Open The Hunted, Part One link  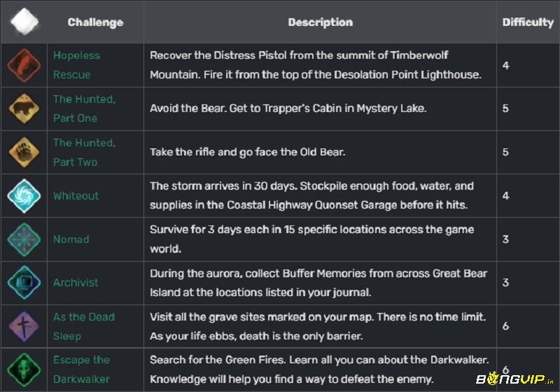point(84,108)
